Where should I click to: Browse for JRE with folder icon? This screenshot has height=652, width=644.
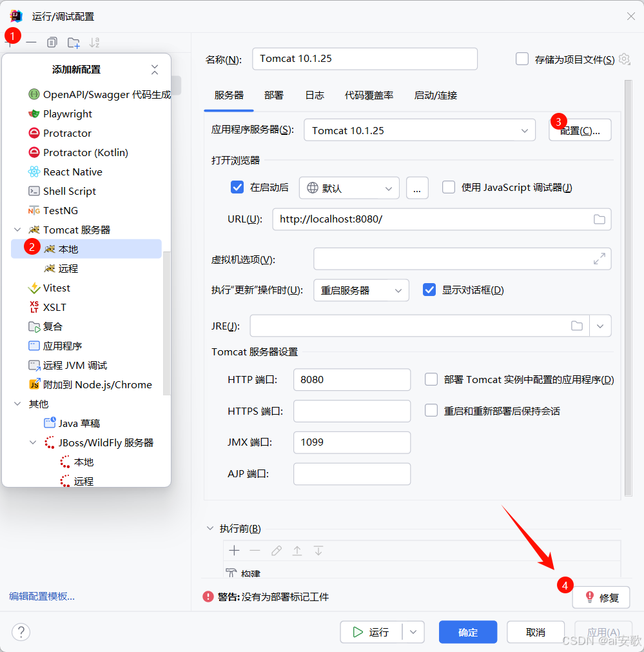(577, 326)
